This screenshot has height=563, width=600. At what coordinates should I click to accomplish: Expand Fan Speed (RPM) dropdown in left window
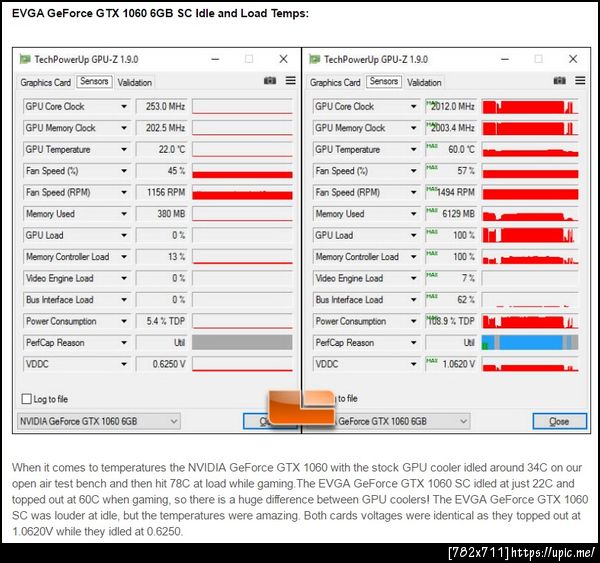click(124, 192)
